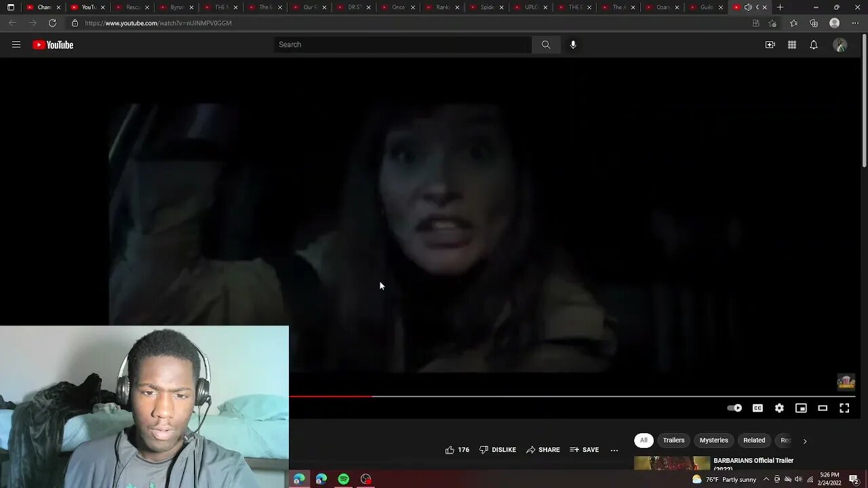This screenshot has width=868, height=488.
Task: Click the channel watermark on the video
Action: 846,382
